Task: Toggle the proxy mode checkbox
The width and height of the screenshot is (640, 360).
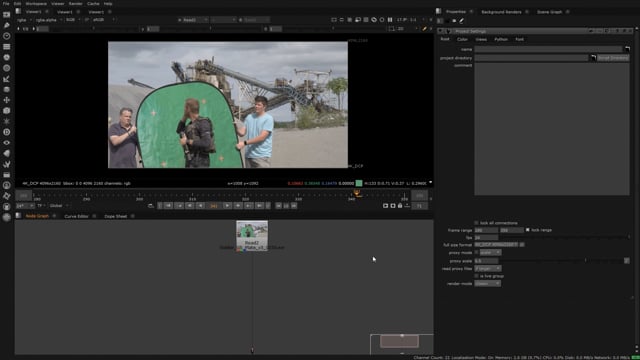Action: tap(476, 253)
